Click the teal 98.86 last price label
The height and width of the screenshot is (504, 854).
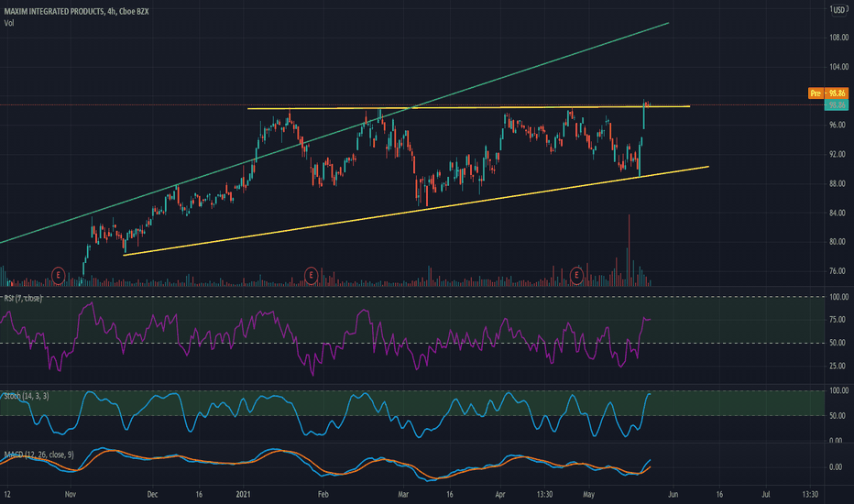click(x=836, y=104)
